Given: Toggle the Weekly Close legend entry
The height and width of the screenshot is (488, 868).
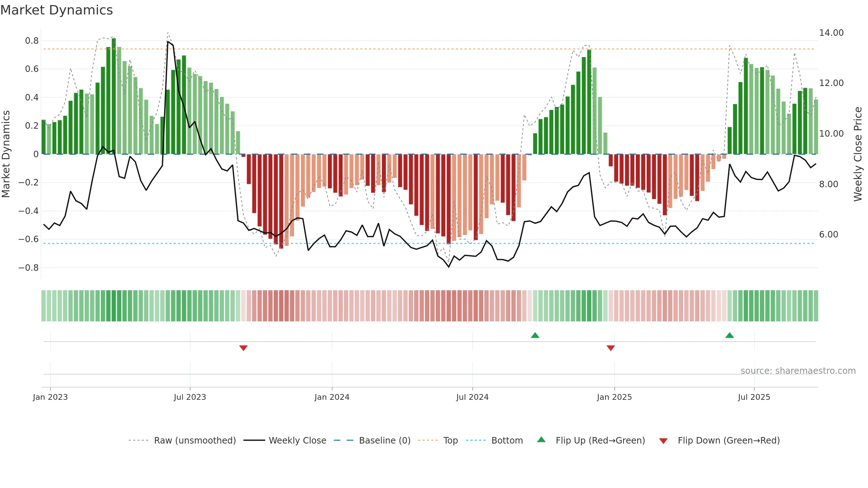Looking at the screenshot, I should 285,440.
